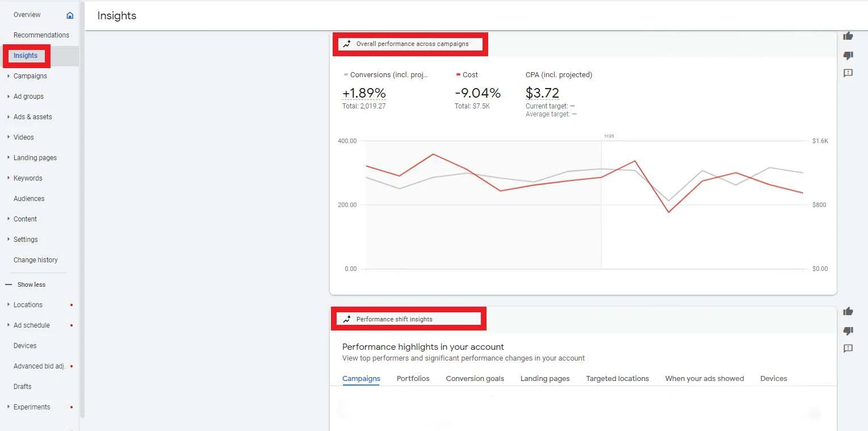The image size is (868, 431).
Task: Thumbs up the overall performance card
Action: coord(848,36)
